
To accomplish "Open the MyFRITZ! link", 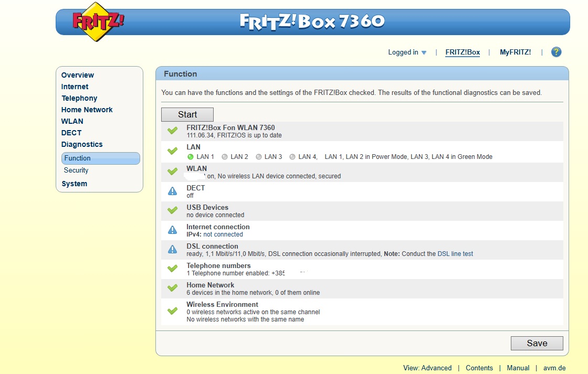I will 515,52.
